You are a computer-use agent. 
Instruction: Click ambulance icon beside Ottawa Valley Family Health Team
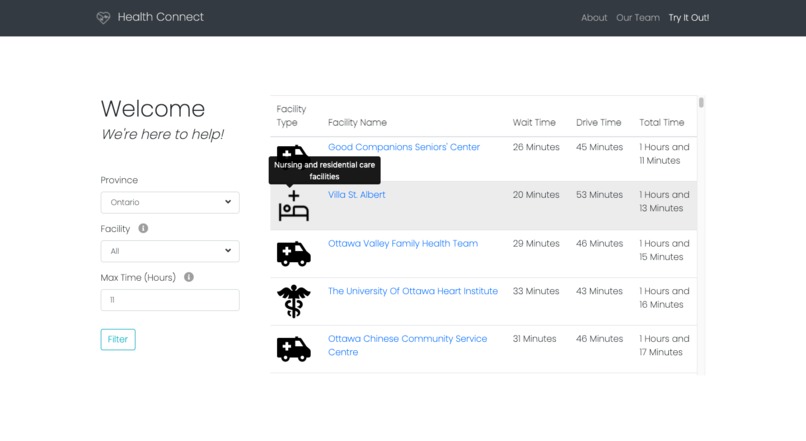(x=294, y=254)
